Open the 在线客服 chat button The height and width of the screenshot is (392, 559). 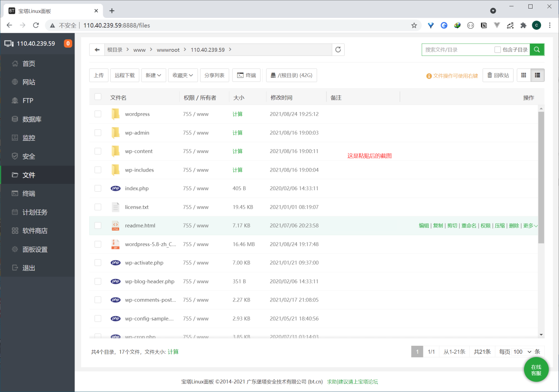(x=536, y=370)
